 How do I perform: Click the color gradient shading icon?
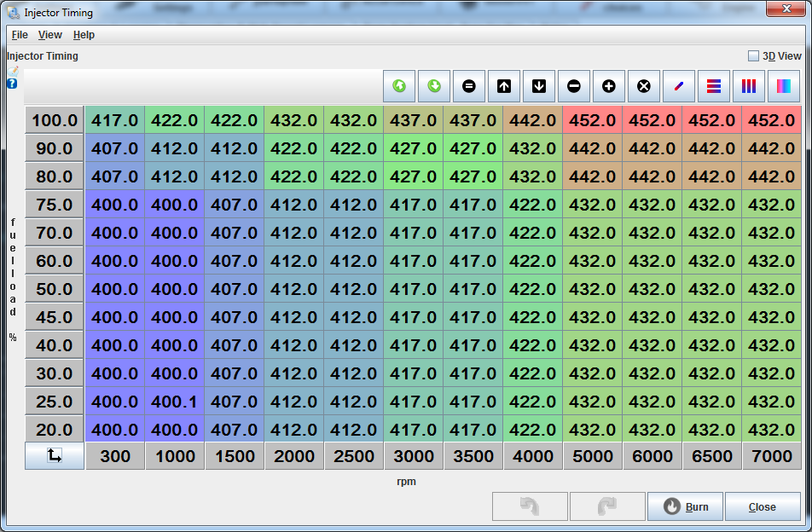click(x=784, y=86)
